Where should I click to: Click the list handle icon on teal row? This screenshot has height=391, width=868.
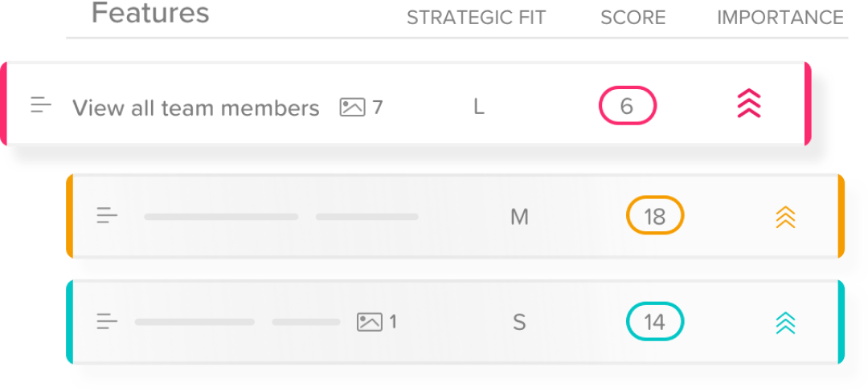click(x=108, y=321)
